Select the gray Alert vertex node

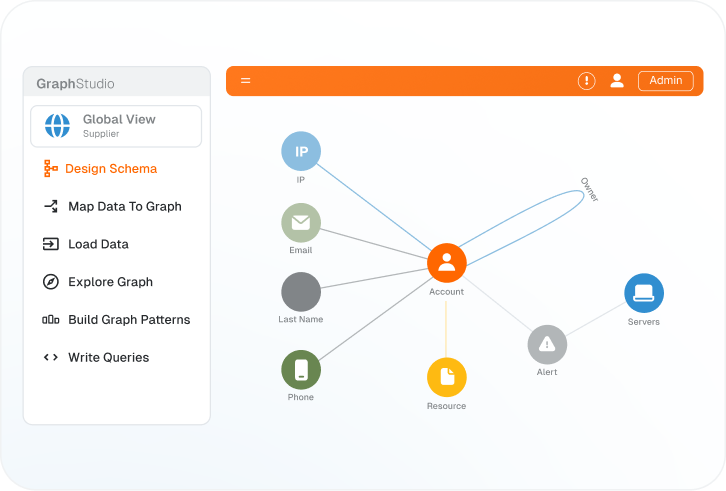(x=547, y=345)
